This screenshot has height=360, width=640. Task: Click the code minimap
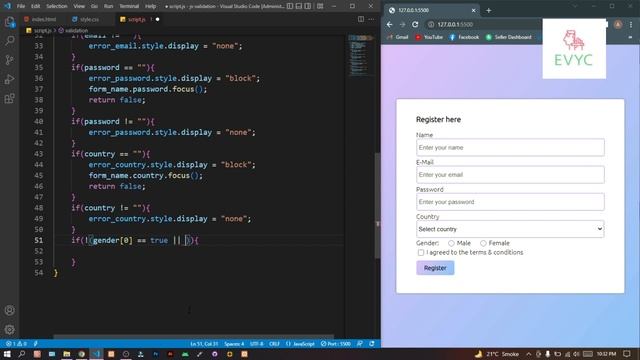point(360,55)
